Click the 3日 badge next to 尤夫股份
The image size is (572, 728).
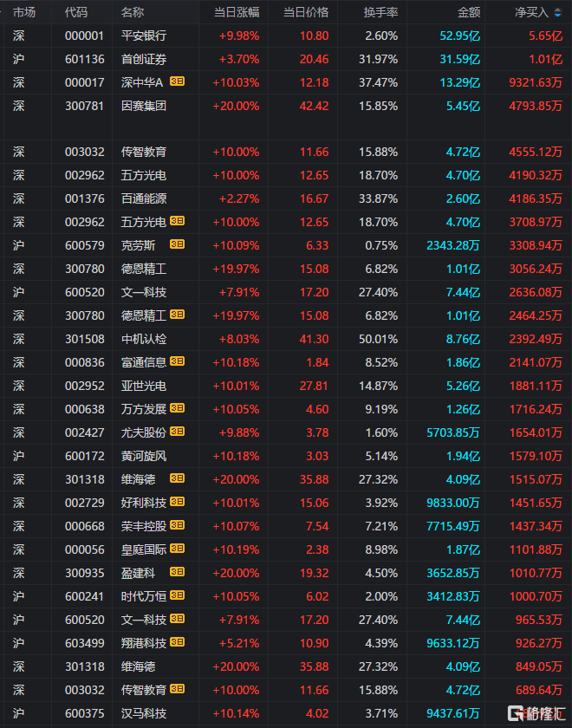177,432
